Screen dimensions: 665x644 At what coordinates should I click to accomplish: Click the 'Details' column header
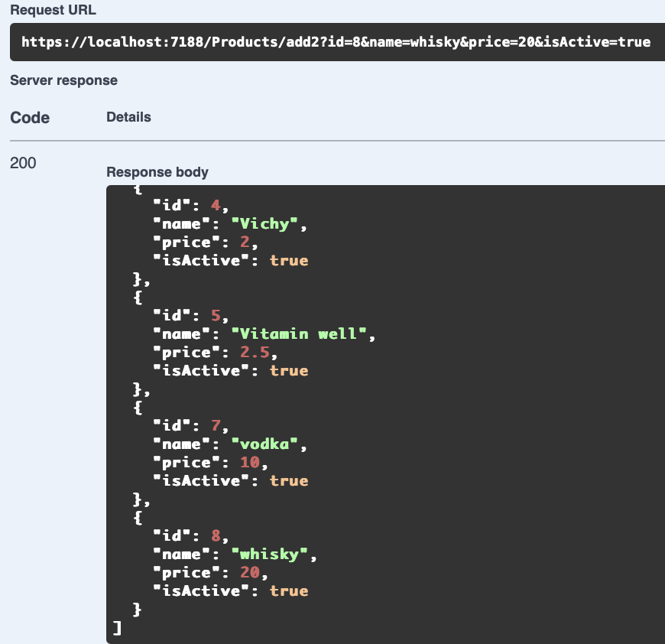tap(128, 117)
